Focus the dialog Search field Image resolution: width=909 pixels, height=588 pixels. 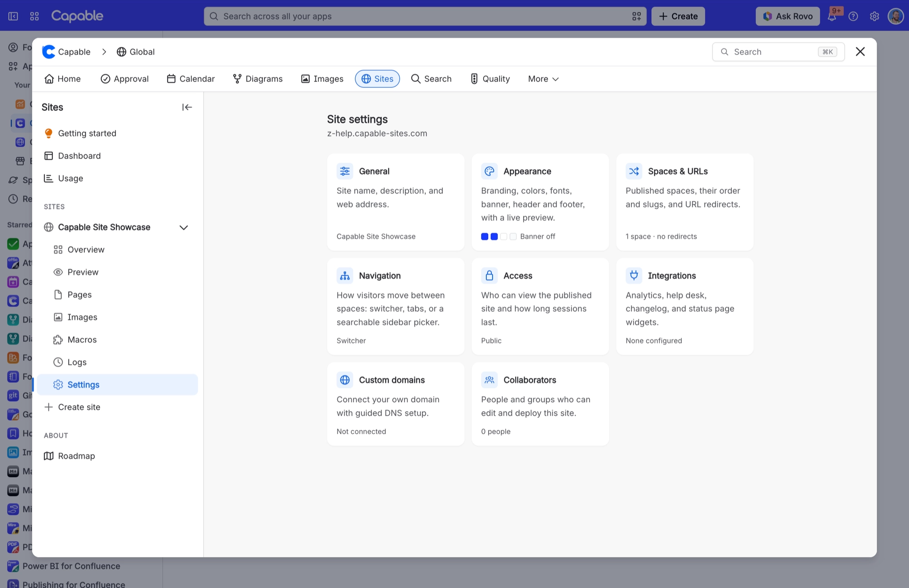[x=778, y=52]
